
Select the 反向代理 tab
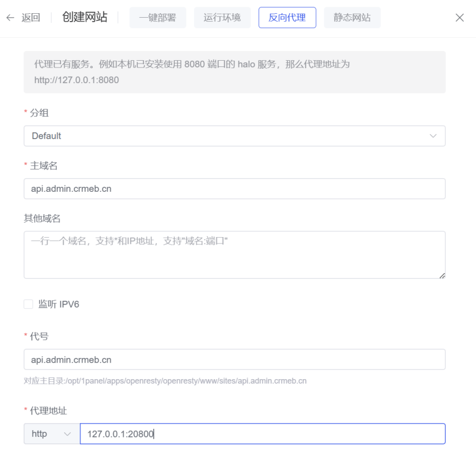click(287, 17)
